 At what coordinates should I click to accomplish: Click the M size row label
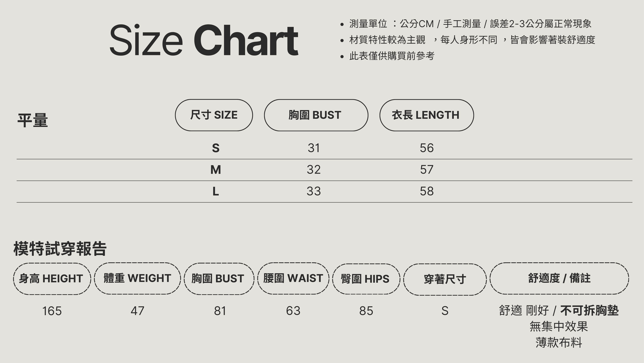[x=216, y=170]
